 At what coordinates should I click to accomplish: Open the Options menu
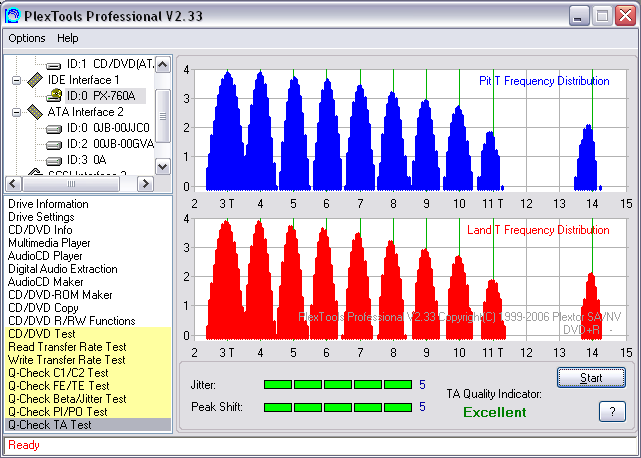pos(27,38)
